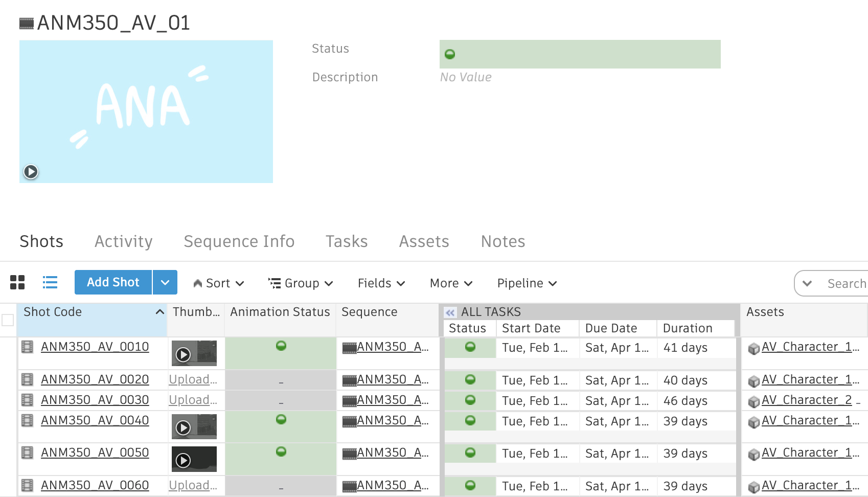
Task: Click the sequence filmstrip icon for ANM350_AV_0020
Action: tap(350, 379)
